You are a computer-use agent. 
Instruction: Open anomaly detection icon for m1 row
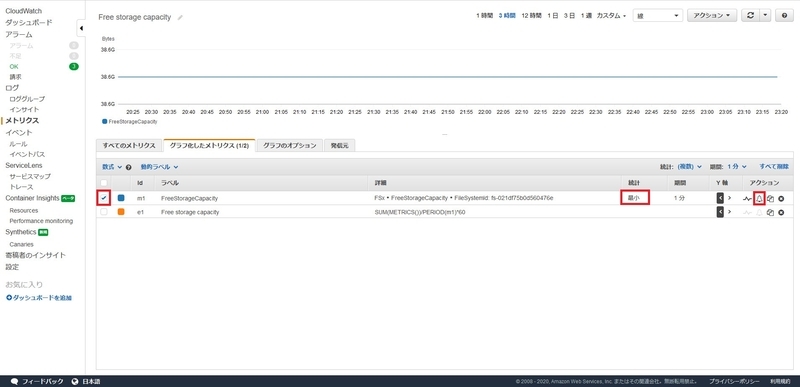point(746,198)
